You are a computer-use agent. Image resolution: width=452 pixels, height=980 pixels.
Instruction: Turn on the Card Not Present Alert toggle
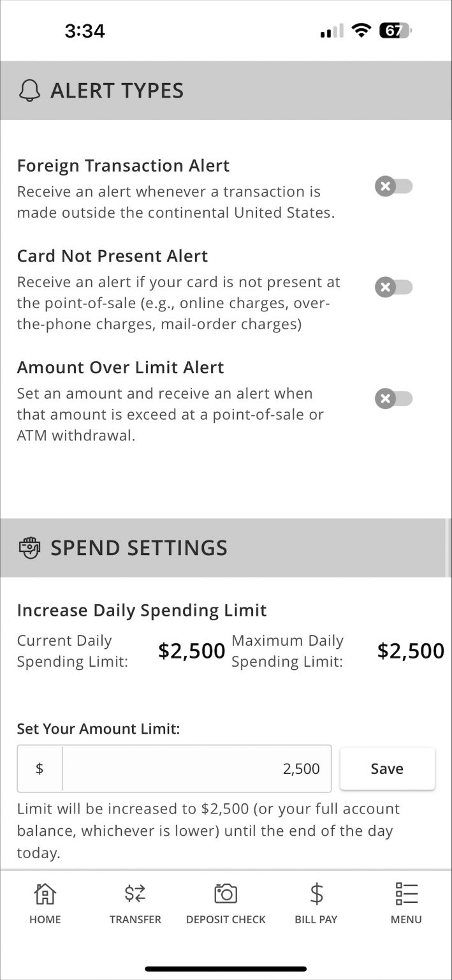click(393, 287)
